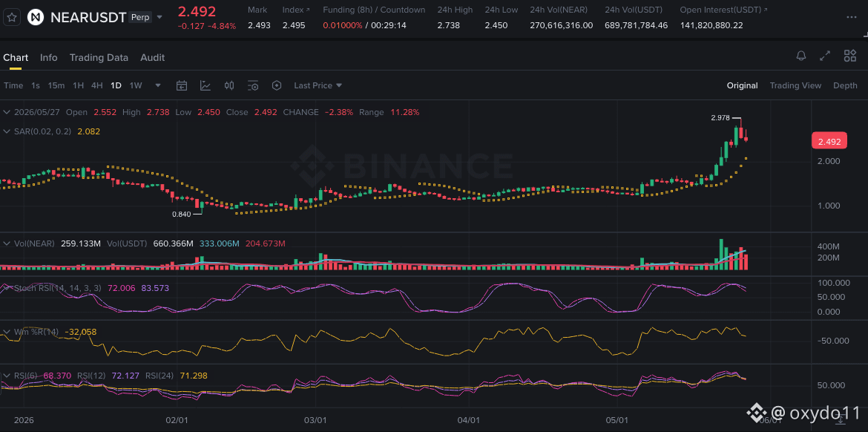Open the Audit tab
Viewport: 868px width, 432px height.
[x=152, y=58]
